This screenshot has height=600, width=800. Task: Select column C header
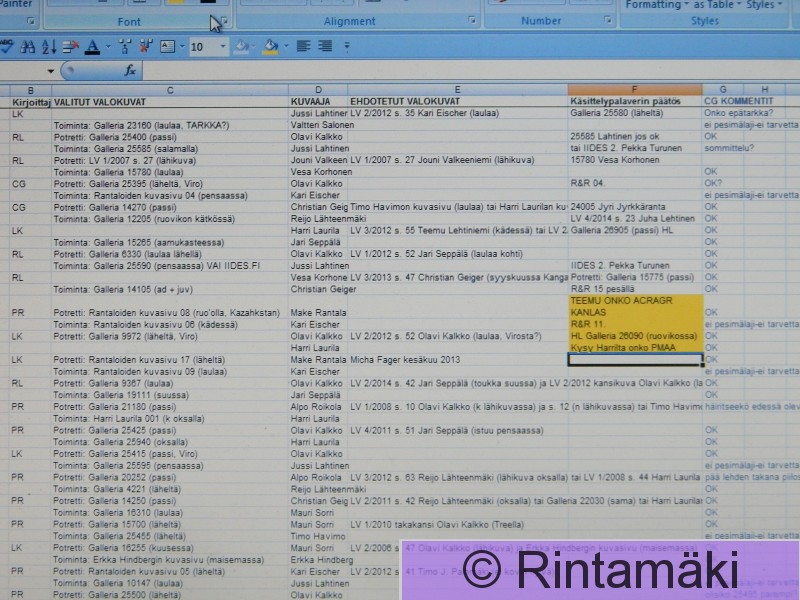tap(170, 90)
